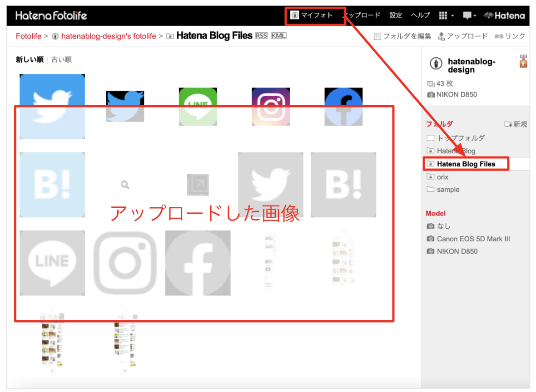Click the RSS feed badge
The width and height of the screenshot is (536, 392).
point(262,35)
